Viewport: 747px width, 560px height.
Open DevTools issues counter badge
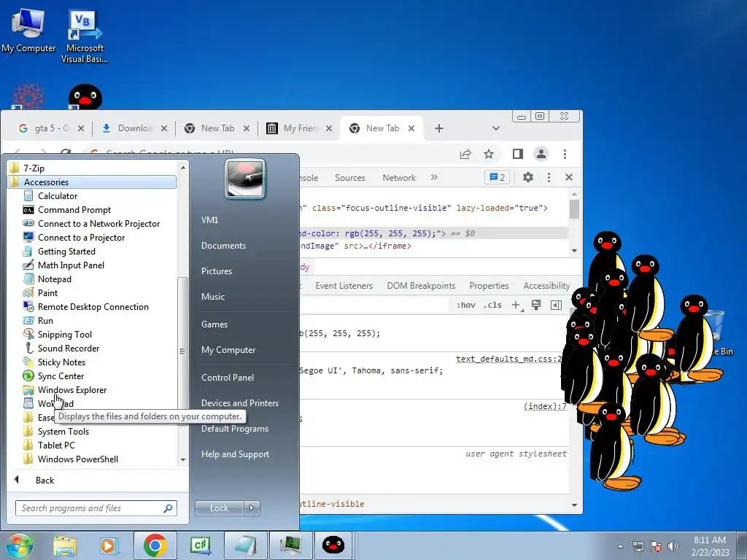[x=497, y=177]
